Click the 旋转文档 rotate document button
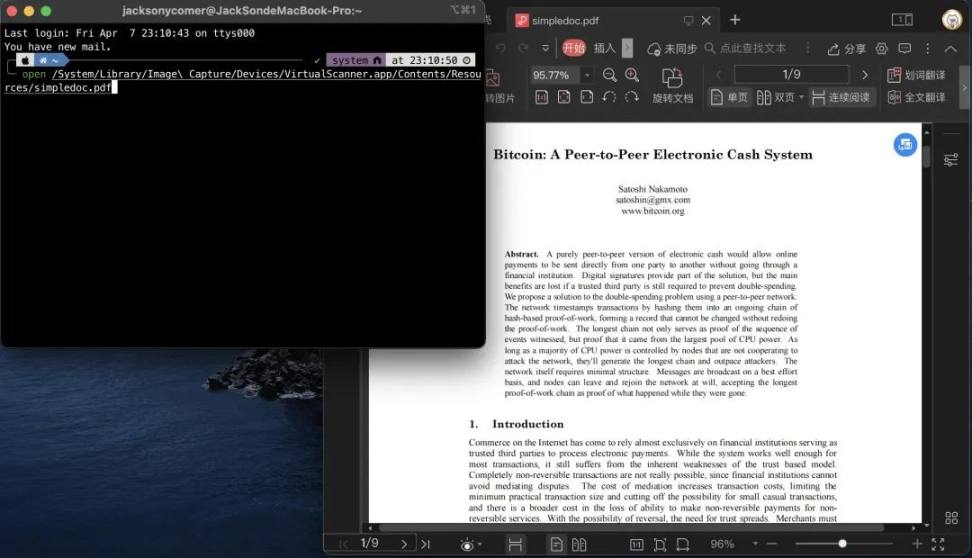 click(x=672, y=86)
